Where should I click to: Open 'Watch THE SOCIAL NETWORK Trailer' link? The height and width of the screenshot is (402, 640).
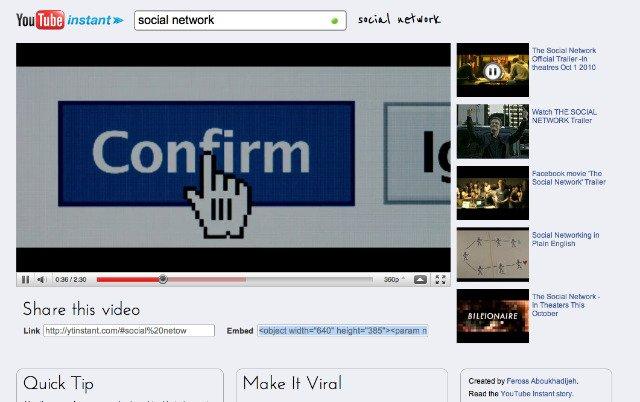click(x=564, y=116)
